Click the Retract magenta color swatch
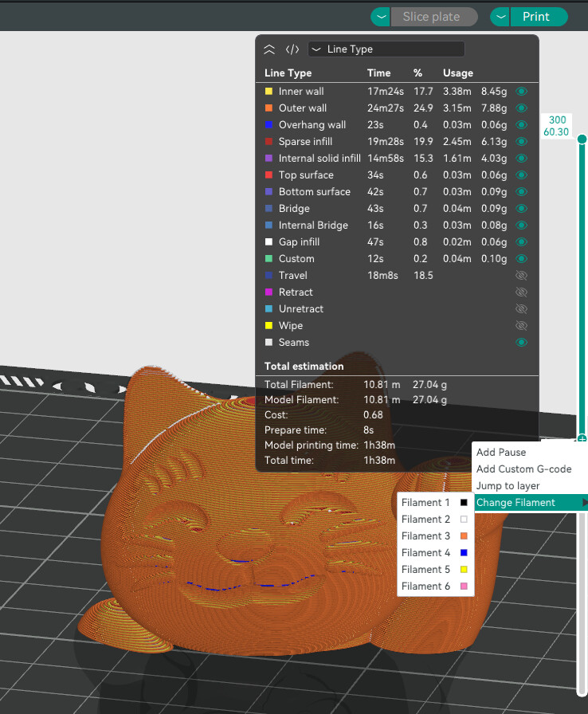588x714 pixels. (269, 292)
